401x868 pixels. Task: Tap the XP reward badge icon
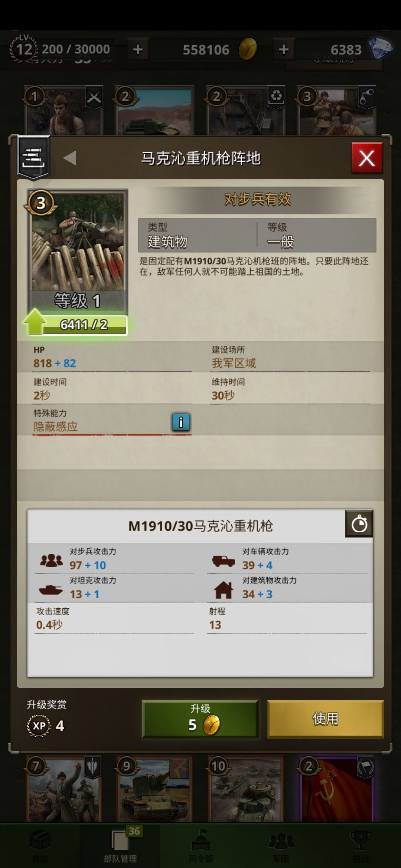click(39, 726)
